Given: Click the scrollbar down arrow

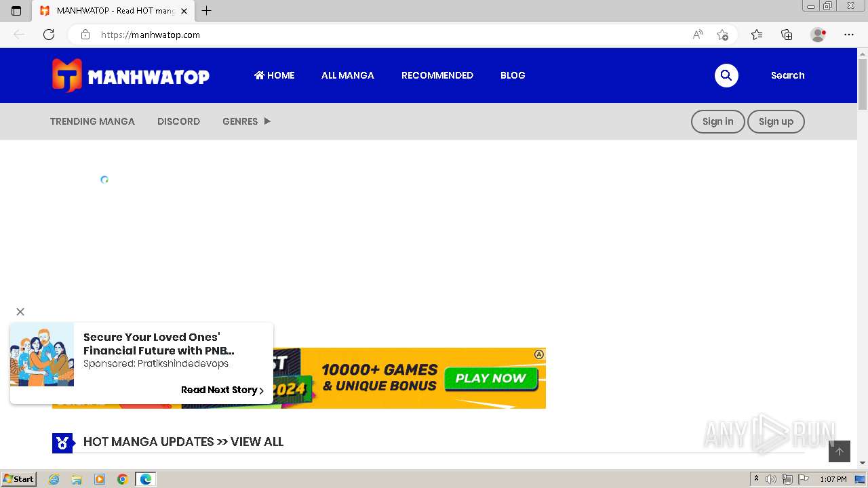Looking at the screenshot, I should [863, 463].
